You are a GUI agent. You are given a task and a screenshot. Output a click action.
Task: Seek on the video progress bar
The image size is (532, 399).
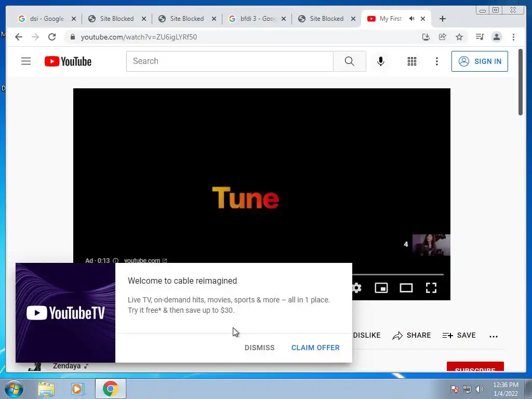pyautogui.click(x=397, y=274)
